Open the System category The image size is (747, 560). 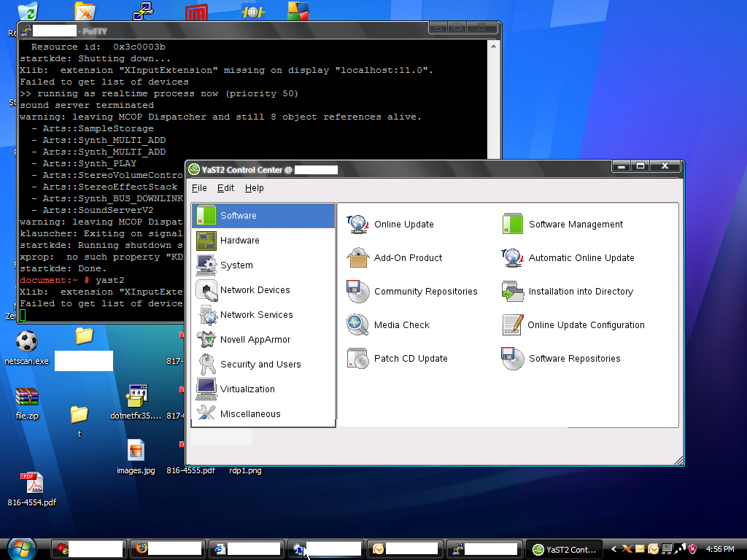(263, 265)
